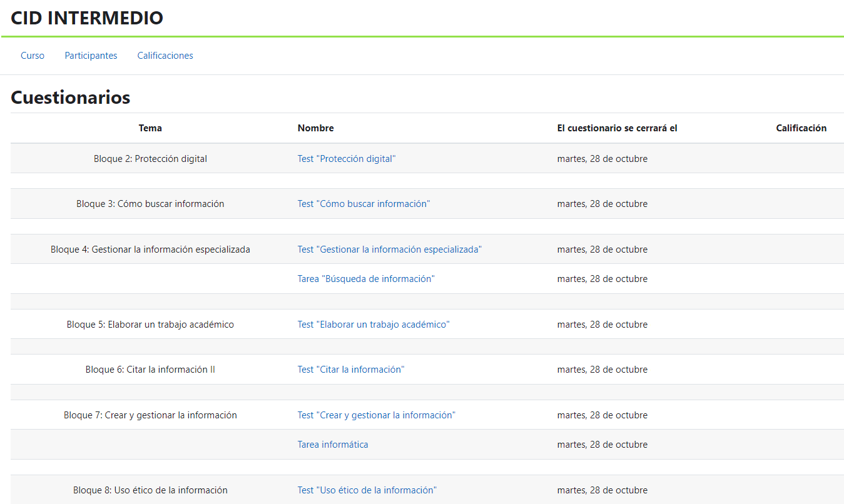Click the Calificación column header
844x504 pixels.
801,128
